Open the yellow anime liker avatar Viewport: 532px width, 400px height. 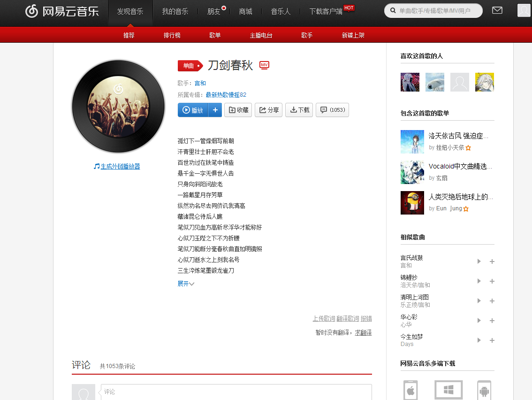[x=485, y=82]
